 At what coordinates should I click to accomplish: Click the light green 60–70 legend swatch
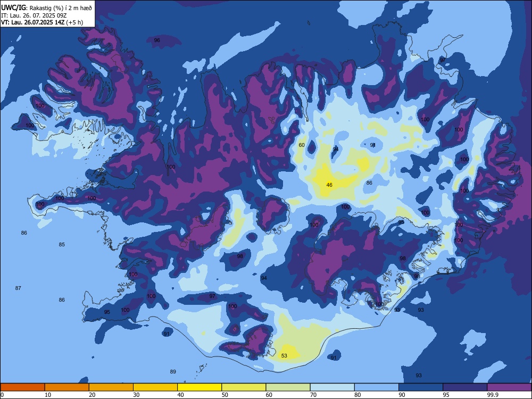pyautogui.click(x=288, y=387)
